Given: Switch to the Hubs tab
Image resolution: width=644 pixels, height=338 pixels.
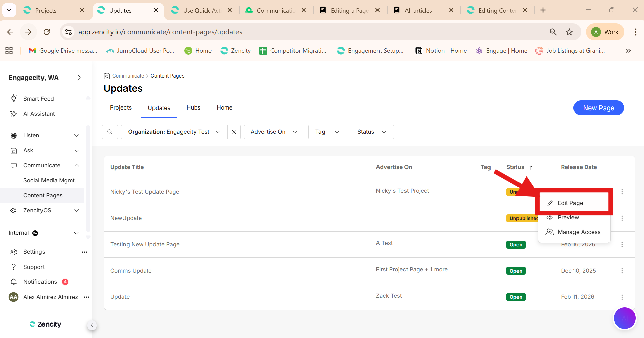Looking at the screenshot, I should (x=193, y=107).
